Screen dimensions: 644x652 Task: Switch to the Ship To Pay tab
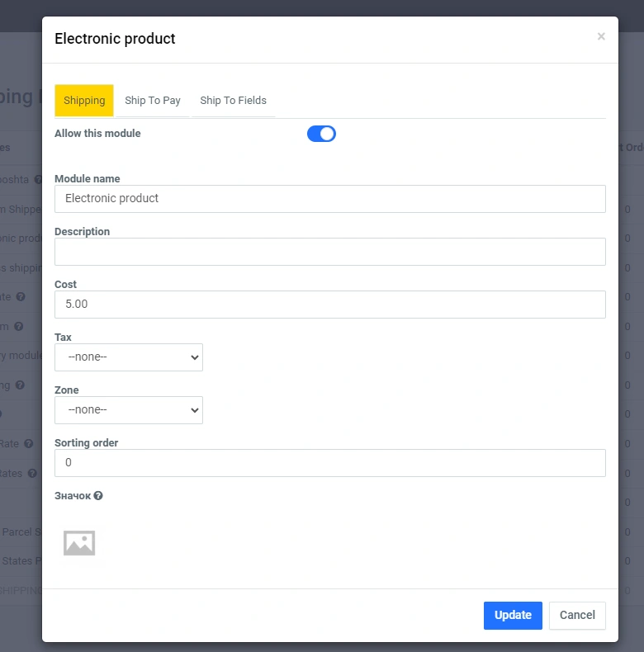(x=153, y=101)
